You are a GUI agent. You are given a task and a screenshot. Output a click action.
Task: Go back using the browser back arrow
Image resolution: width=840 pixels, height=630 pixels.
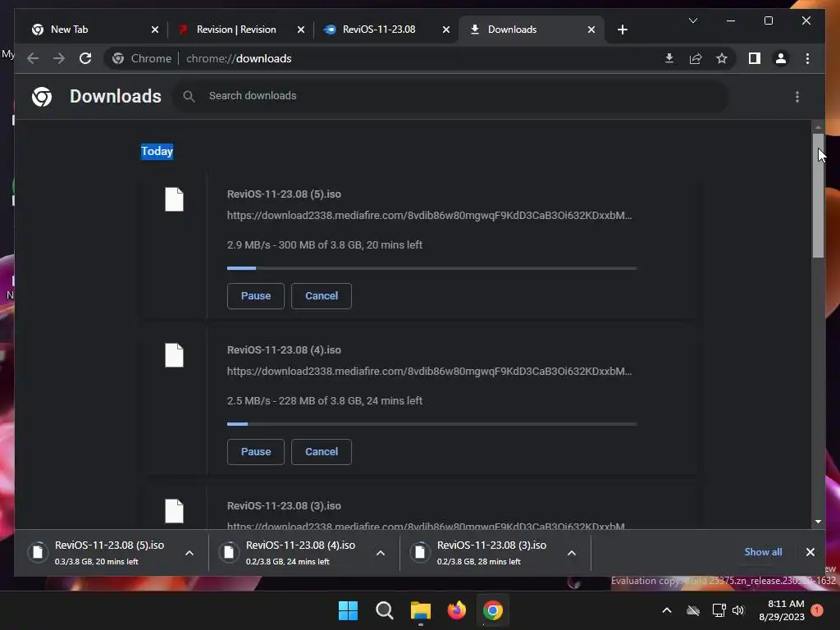coord(33,58)
